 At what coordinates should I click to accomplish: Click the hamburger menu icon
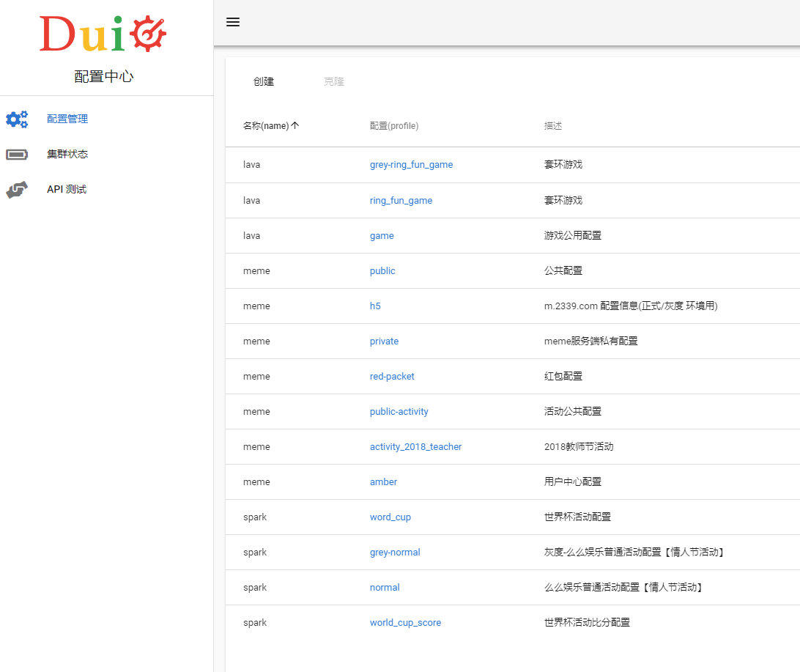[x=233, y=22]
